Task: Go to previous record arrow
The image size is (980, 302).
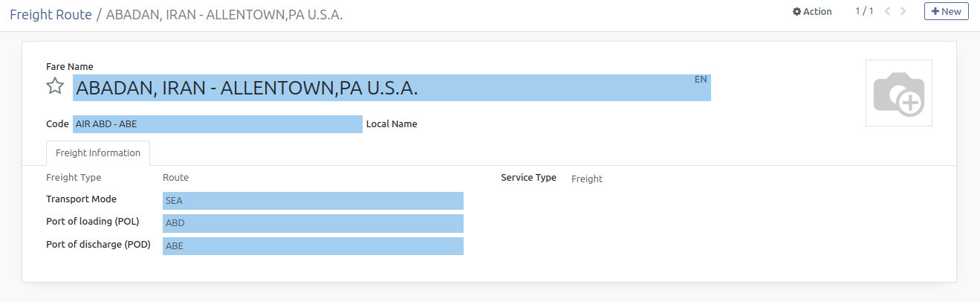Action: pos(888,12)
